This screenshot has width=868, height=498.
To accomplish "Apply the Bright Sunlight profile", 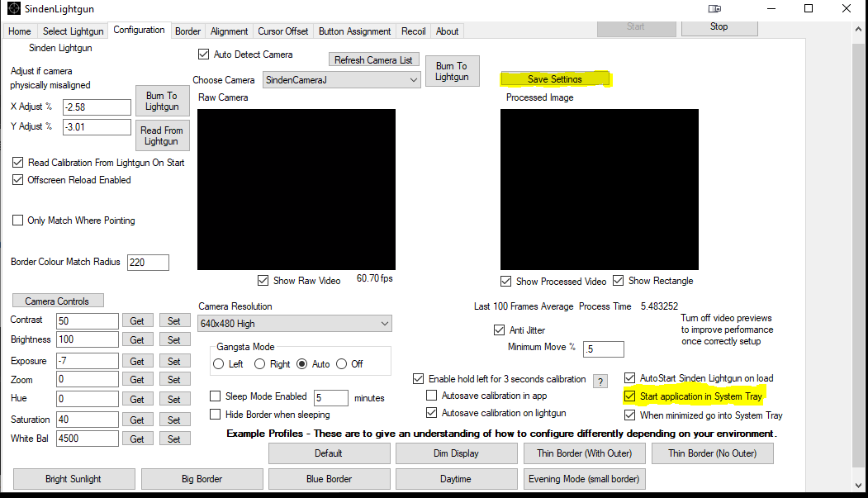I will tap(74, 479).
